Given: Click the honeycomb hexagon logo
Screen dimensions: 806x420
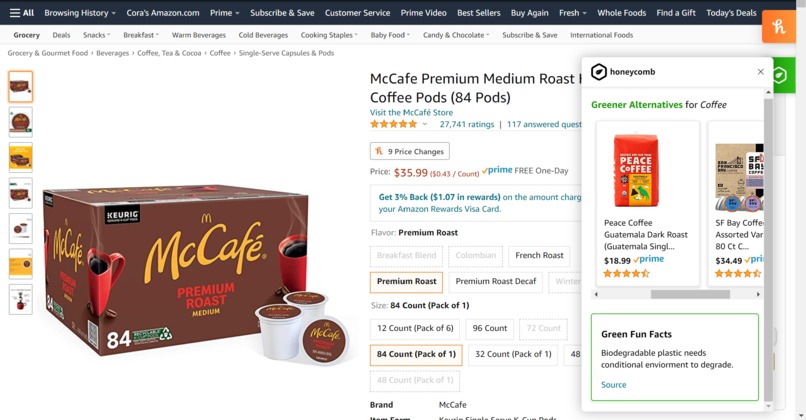Looking at the screenshot, I should click(x=598, y=72).
